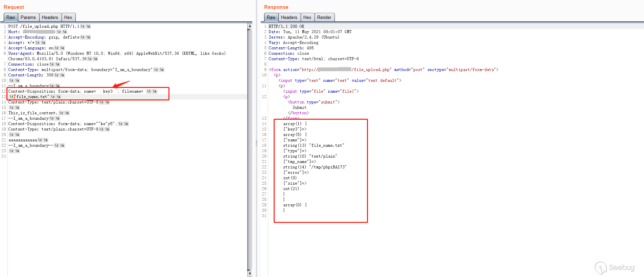The height and width of the screenshot is (277, 644).
Task: Select the response Raw tab
Action: tap(271, 17)
